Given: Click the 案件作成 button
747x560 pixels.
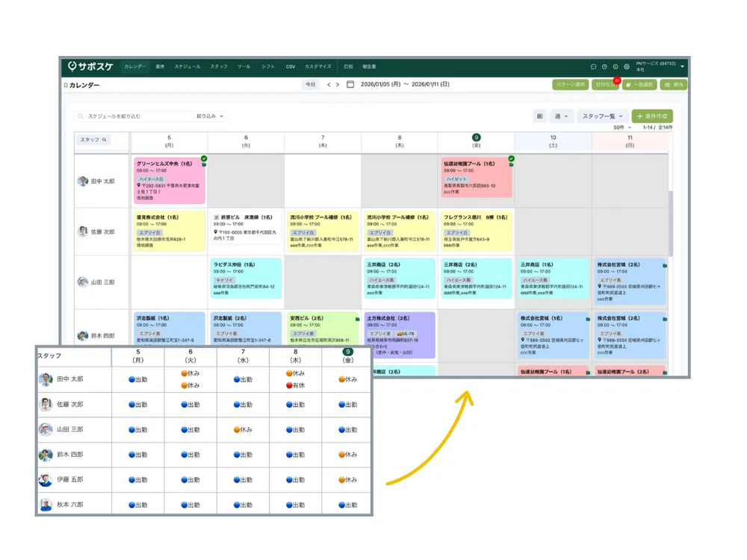Looking at the screenshot, I should (652, 116).
